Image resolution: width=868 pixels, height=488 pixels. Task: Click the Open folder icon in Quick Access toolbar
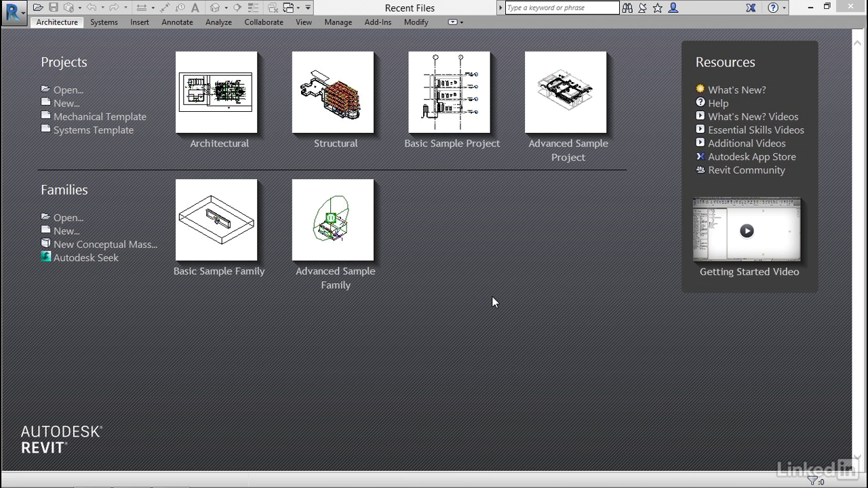[38, 7]
